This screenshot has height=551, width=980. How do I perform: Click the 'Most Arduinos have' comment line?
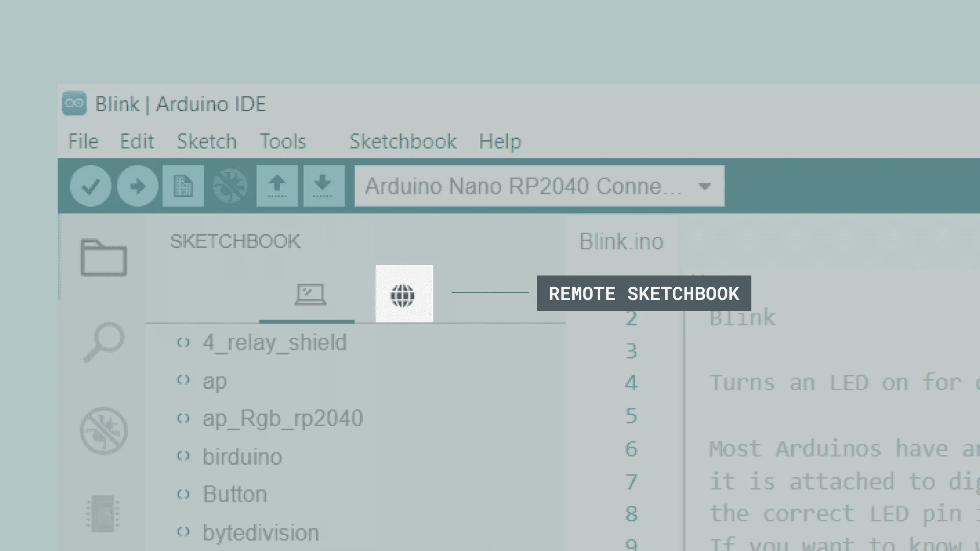tap(844, 449)
